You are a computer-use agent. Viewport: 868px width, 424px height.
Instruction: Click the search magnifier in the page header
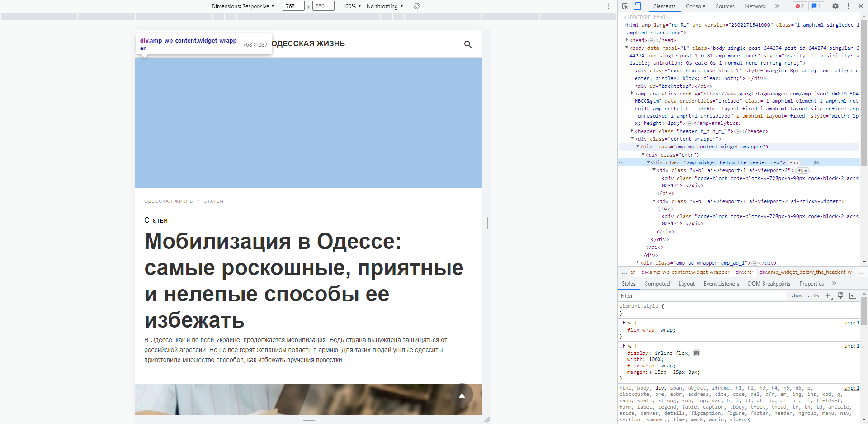point(468,44)
